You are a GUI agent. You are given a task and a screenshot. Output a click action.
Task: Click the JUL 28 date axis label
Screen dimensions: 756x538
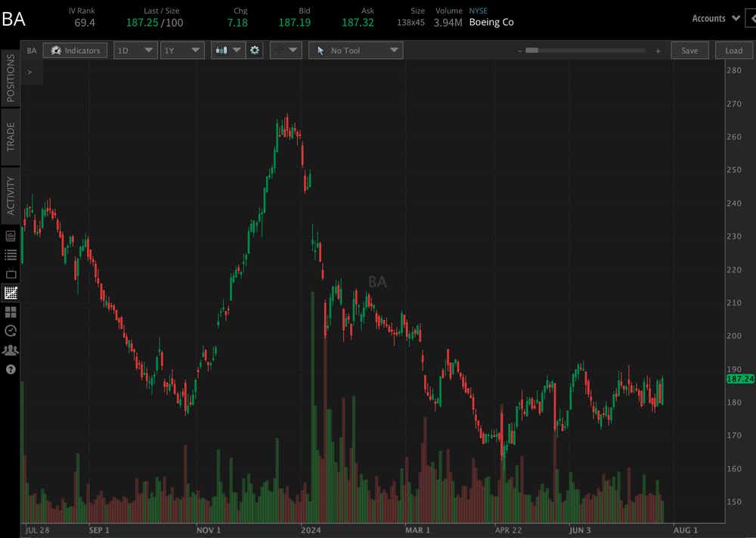click(37, 530)
